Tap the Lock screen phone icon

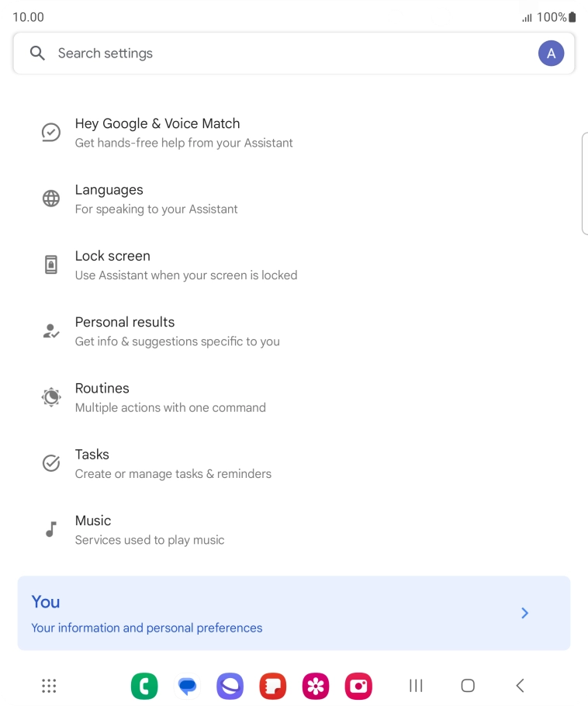[50, 264]
